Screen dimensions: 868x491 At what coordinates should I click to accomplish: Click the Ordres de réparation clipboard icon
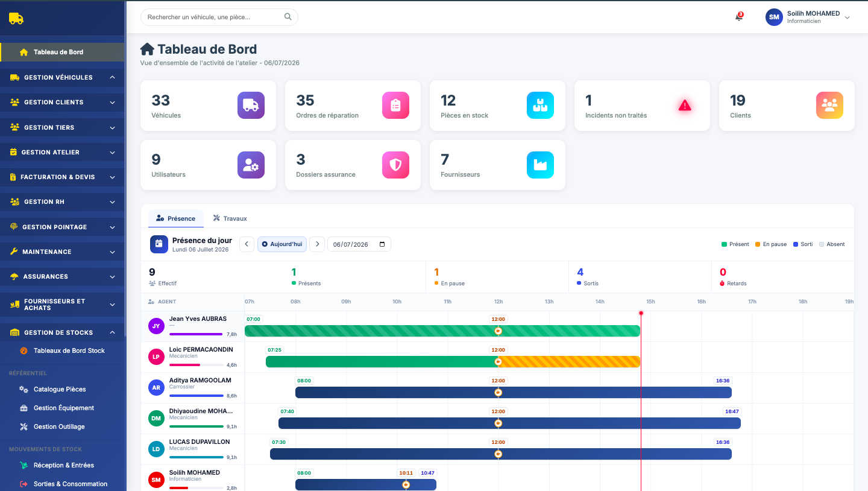[395, 106]
